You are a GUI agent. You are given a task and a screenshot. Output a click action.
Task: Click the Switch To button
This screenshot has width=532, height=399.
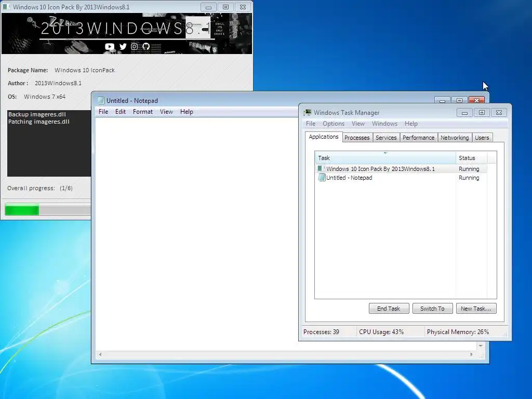tap(432, 309)
